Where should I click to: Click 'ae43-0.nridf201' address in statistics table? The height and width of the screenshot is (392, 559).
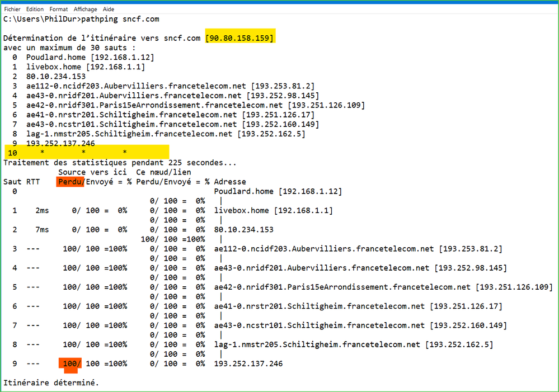360,269
